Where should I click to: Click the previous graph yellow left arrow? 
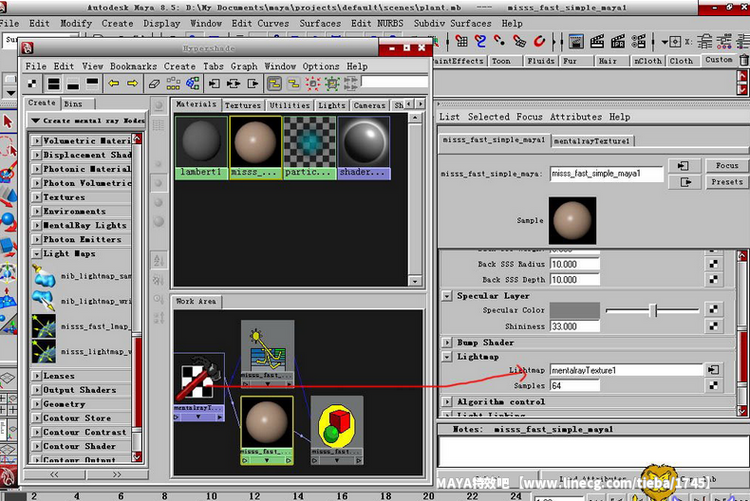click(x=113, y=84)
